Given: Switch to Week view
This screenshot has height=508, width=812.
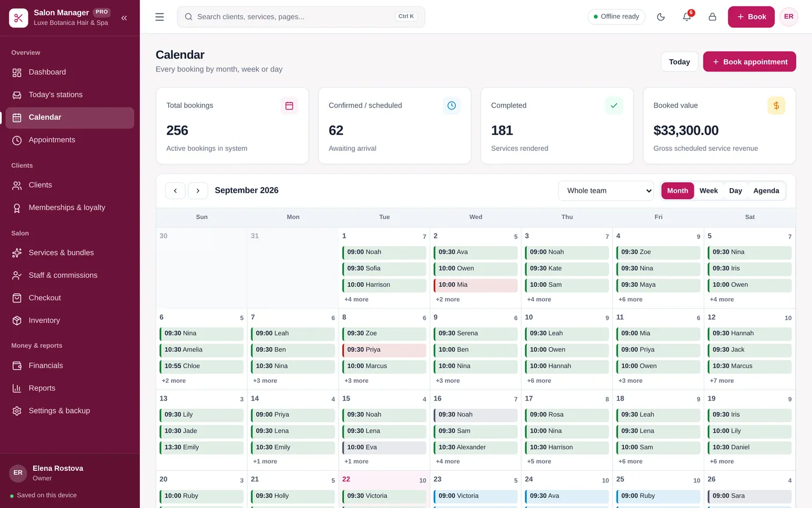Looking at the screenshot, I should 708,190.
